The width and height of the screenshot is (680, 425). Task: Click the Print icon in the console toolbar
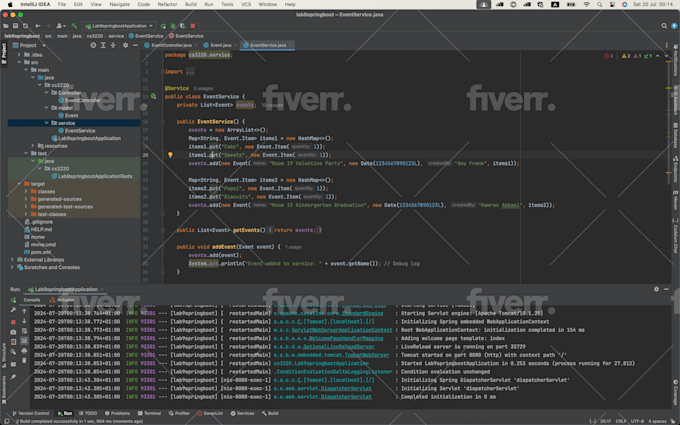tap(24, 351)
